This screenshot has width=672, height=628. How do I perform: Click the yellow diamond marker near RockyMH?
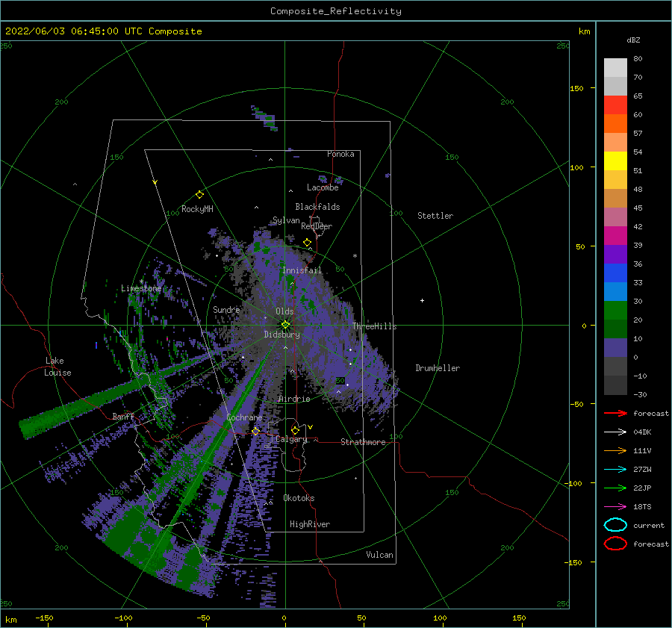(199, 195)
